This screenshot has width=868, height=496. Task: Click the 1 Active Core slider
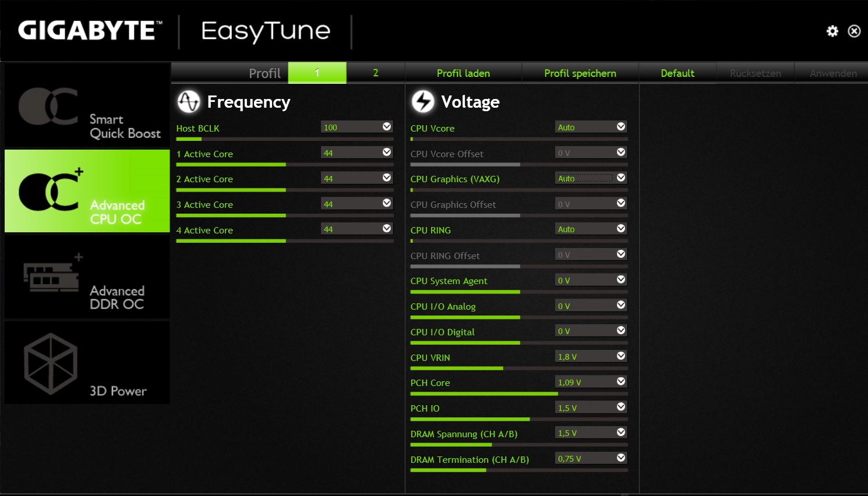[285, 165]
